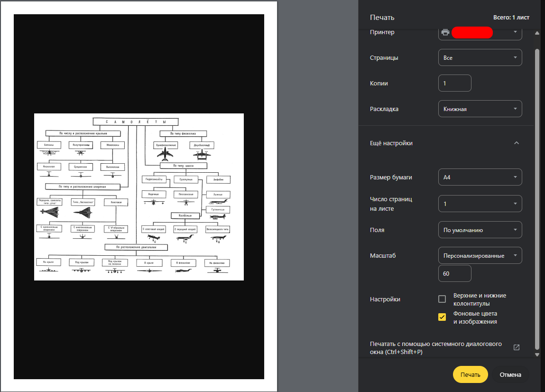Open the Размер бумаги dropdown showing A4

click(x=480, y=177)
